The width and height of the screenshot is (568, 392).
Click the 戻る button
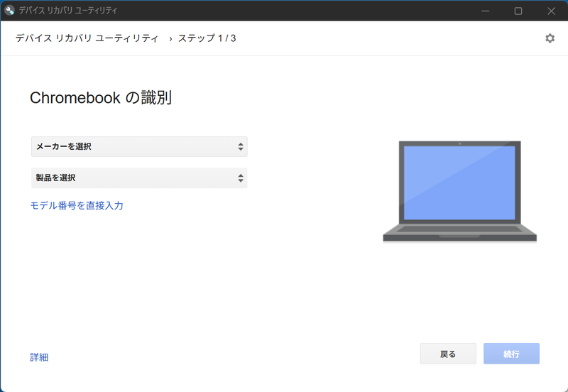[x=448, y=354]
